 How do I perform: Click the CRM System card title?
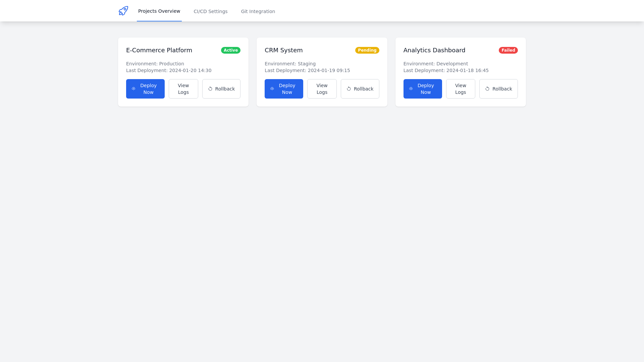pyautogui.click(x=283, y=50)
